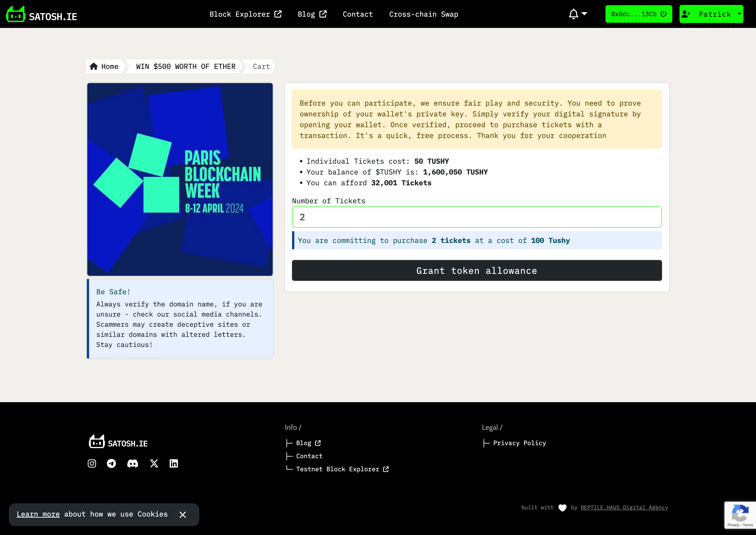
Task: Open LinkedIn icon in footer
Action: pos(174,464)
